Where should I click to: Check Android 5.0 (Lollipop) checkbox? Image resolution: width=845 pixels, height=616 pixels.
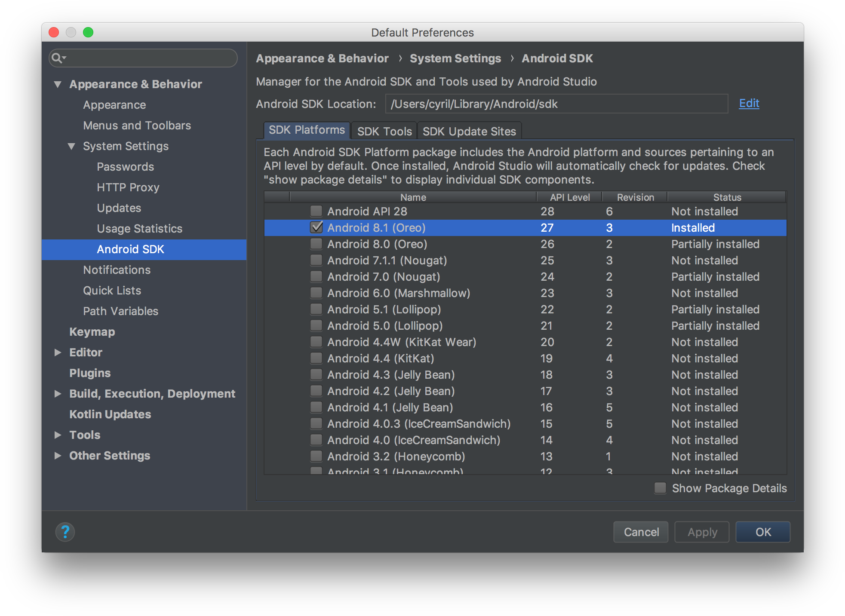click(x=316, y=325)
